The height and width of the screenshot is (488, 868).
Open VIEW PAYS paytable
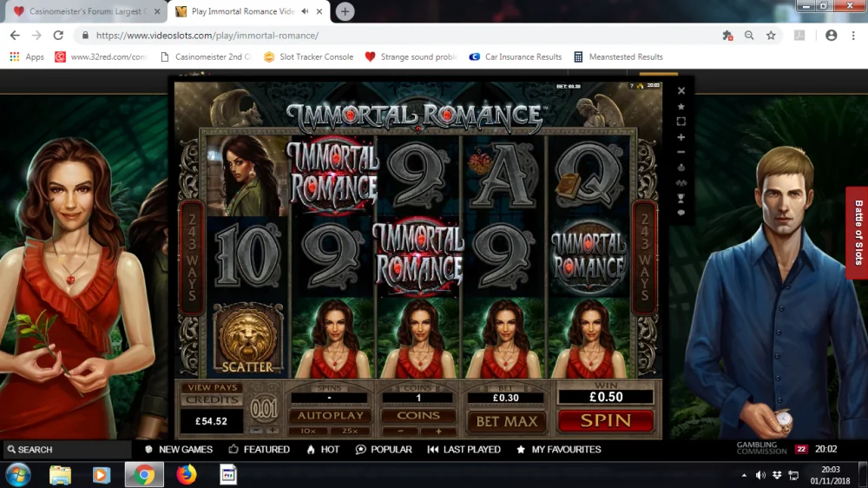pos(212,388)
